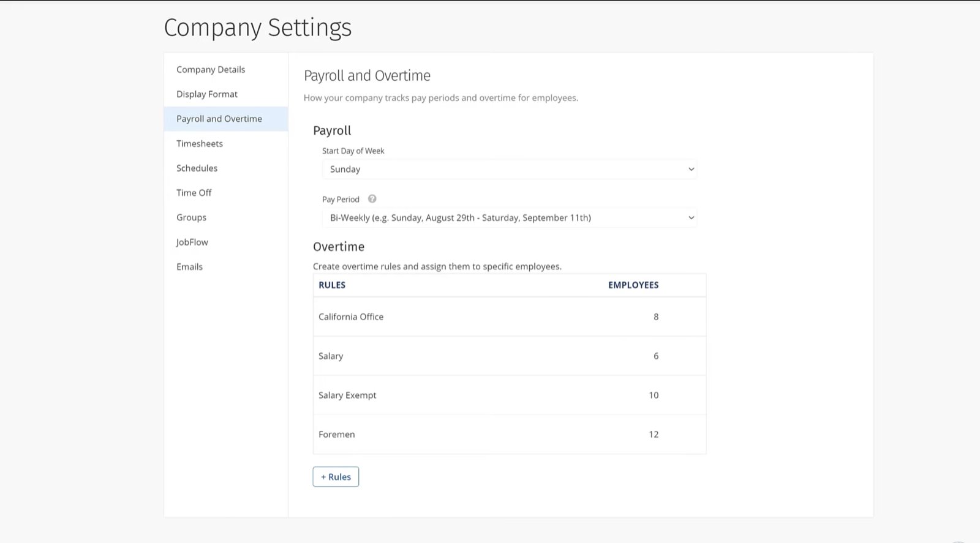Screen dimensions: 980x543
Task: Open the Pay Period dropdown
Action: [x=510, y=218]
